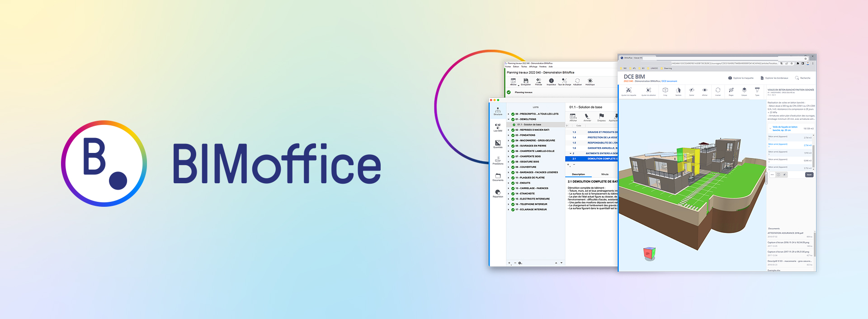Viewport: 868px width, 319px height.
Task: Click Actualiser in the Planning travaux toolbar
Action: pyautogui.click(x=577, y=82)
